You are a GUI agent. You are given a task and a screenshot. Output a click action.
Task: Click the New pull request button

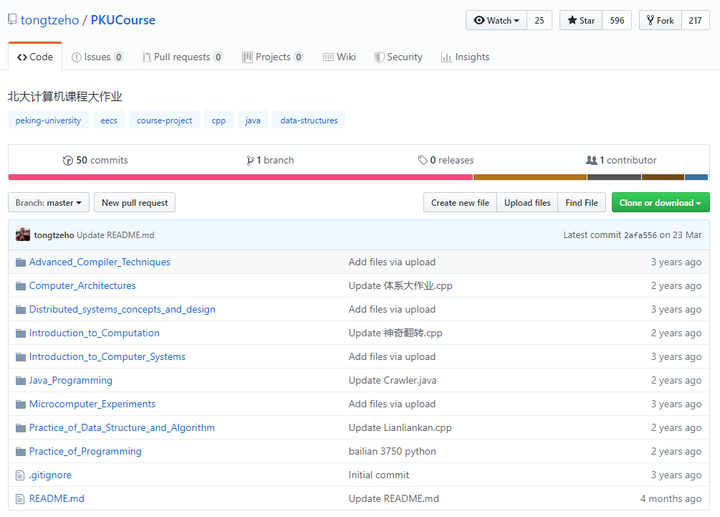tap(135, 203)
